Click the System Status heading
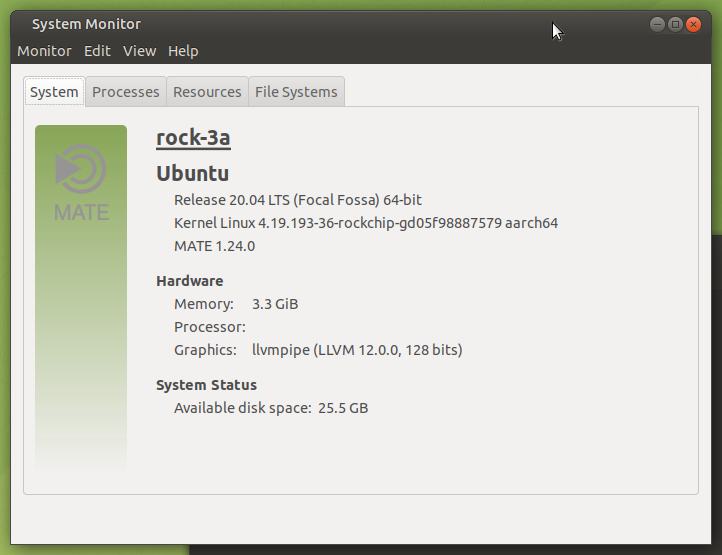The image size is (722, 555). 206,385
